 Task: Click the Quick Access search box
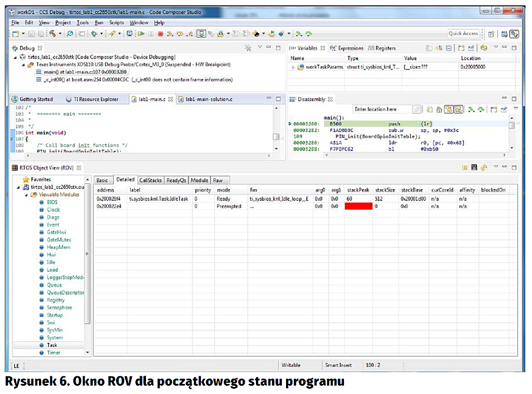pos(463,34)
